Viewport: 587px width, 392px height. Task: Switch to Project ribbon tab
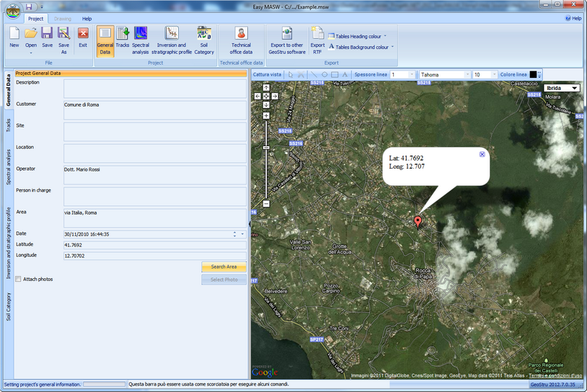[35, 18]
